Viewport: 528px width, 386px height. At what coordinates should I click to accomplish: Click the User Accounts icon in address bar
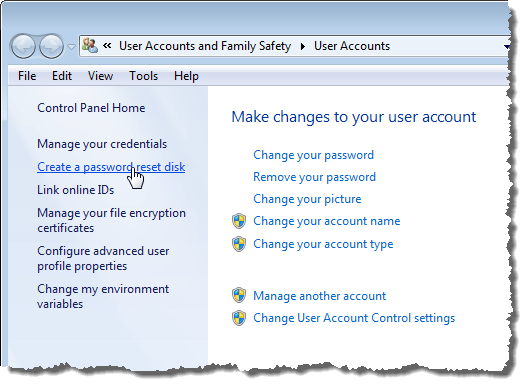click(90, 46)
